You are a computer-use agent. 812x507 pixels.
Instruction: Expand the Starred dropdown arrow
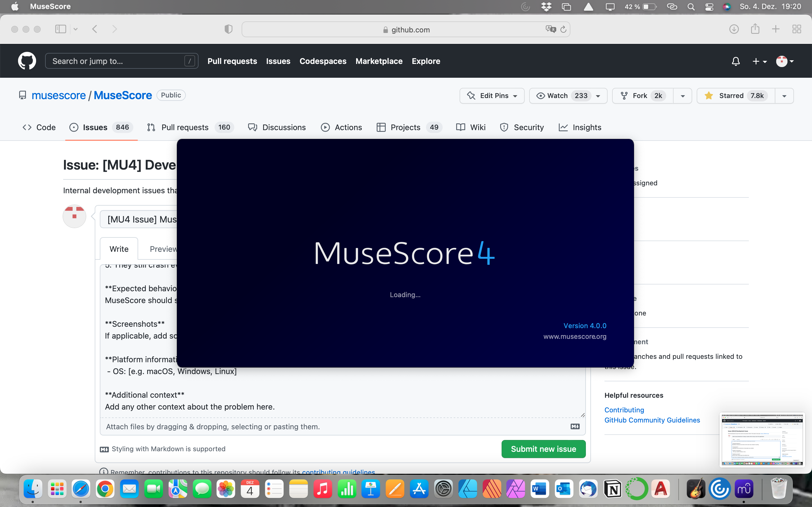[x=785, y=95]
